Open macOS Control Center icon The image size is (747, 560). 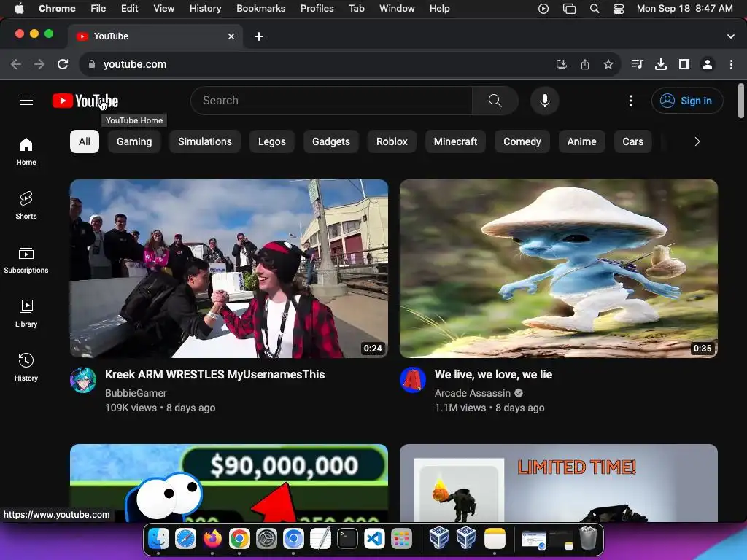619,9
